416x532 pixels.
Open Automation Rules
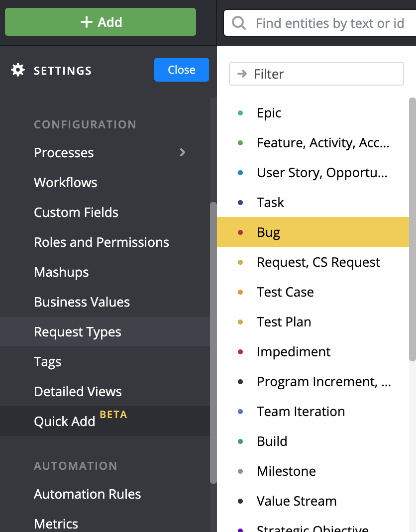(88, 494)
